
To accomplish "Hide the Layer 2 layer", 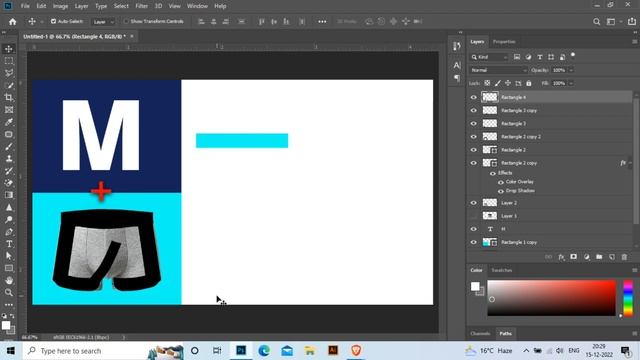I will tap(473, 203).
